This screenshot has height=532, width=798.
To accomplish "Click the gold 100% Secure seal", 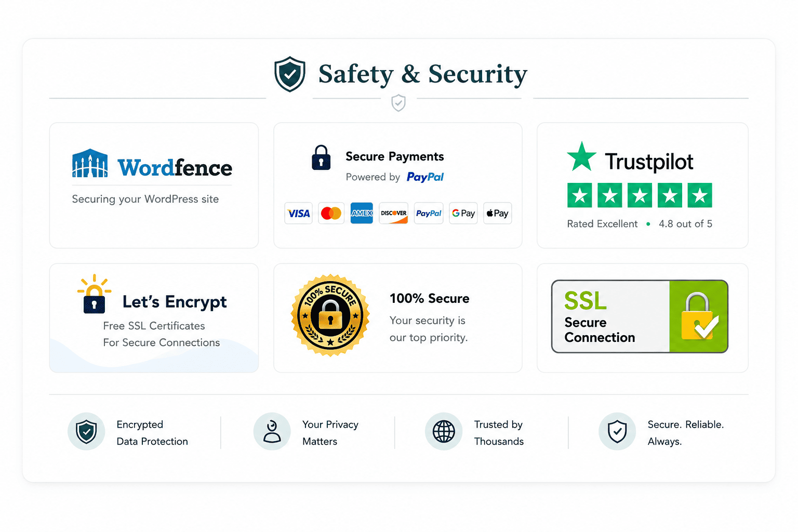I will (330, 315).
